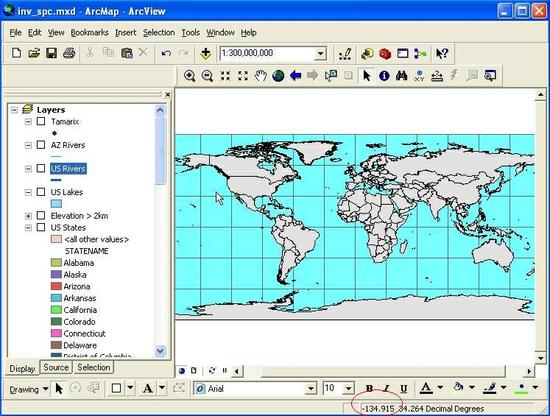Click the Alabama color swatch
Image resolution: width=550 pixels, height=416 pixels.
pyautogui.click(x=56, y=263)
